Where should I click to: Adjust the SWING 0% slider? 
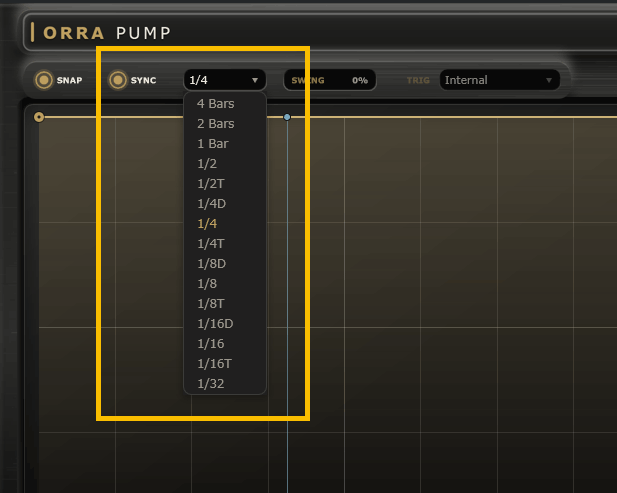click(330, 80)
